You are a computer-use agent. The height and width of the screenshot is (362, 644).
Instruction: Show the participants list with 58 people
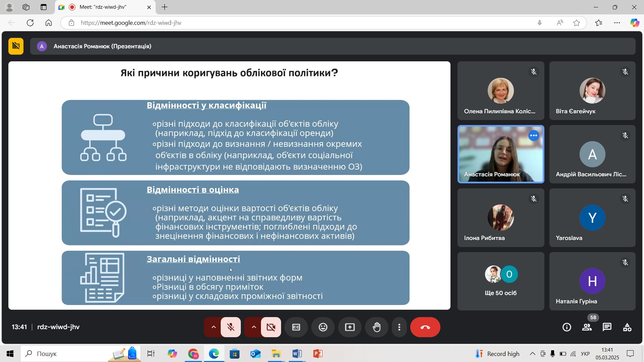[587, 327]
